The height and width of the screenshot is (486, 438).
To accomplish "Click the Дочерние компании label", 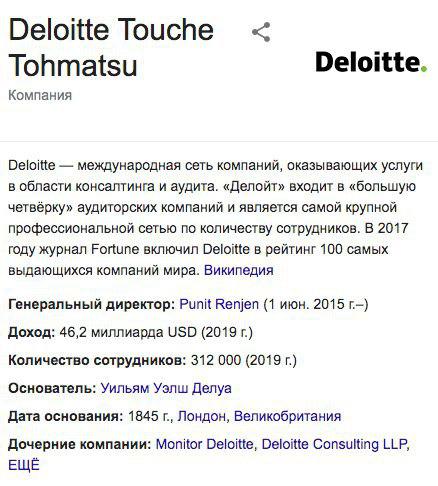I will coord(80,444).
